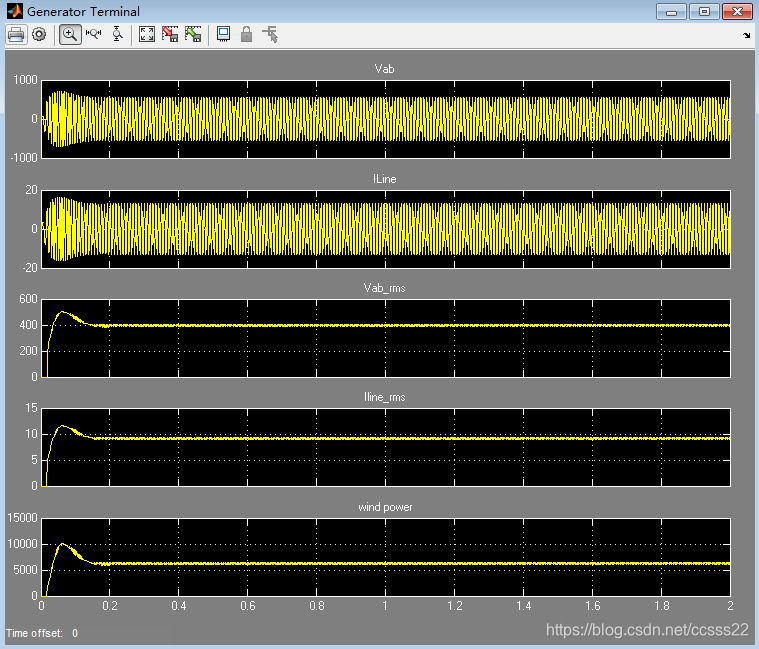Image resolution: width=759 pixels, height=649 pixels.
Task: Click the 1.2 time axis label
Action: (x=455, y=606)
